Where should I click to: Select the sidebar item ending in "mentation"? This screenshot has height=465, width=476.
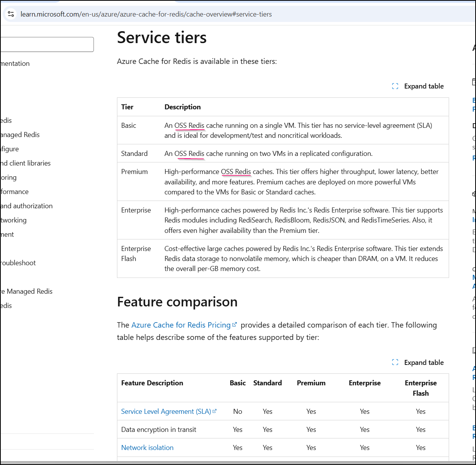[15, 64]
